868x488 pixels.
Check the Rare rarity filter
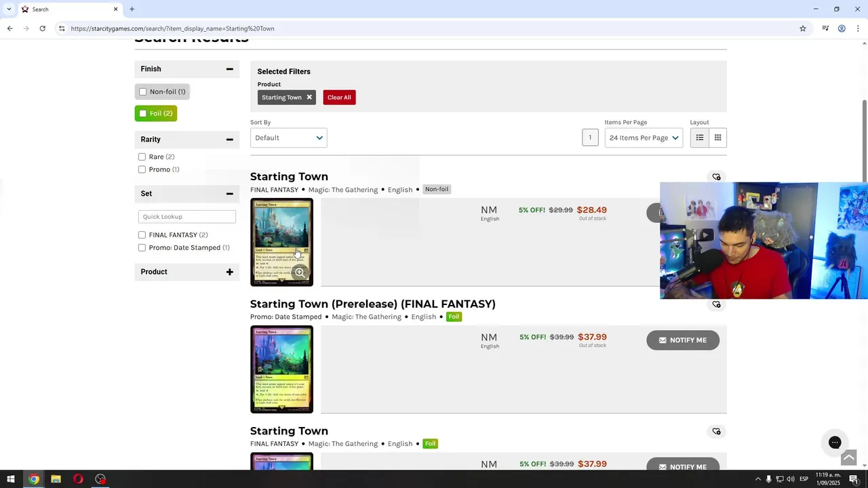[142, 157]
